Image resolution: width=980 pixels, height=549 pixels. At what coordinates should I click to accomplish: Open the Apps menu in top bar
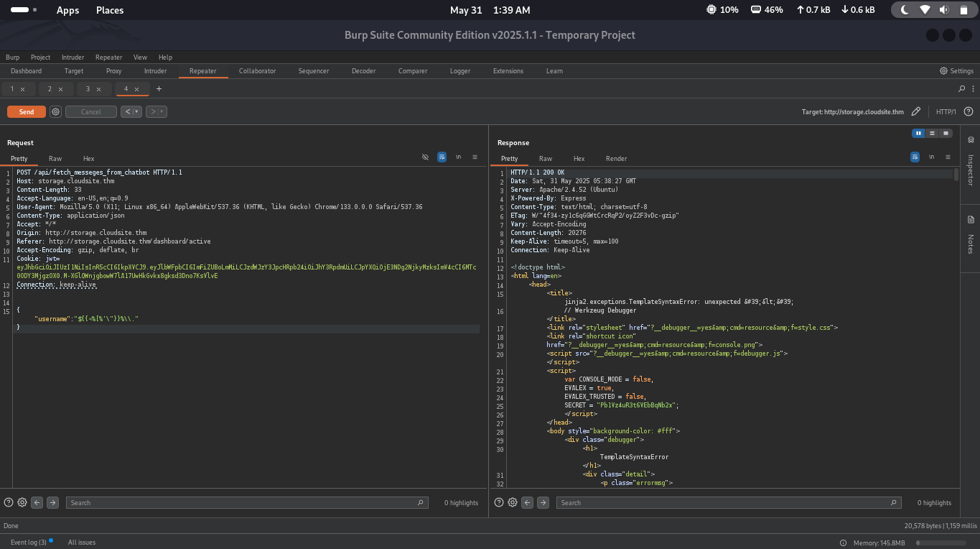(x=67, y=10)
